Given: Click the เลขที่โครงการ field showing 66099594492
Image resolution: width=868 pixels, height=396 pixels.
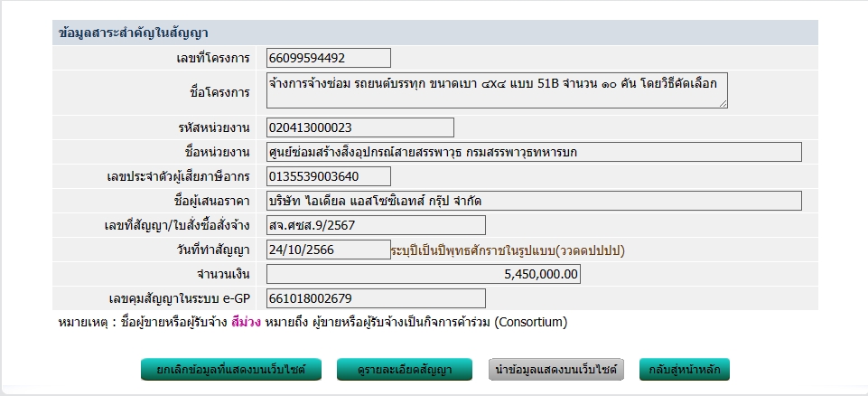Looking at the screenshot, I should point(329,58).
